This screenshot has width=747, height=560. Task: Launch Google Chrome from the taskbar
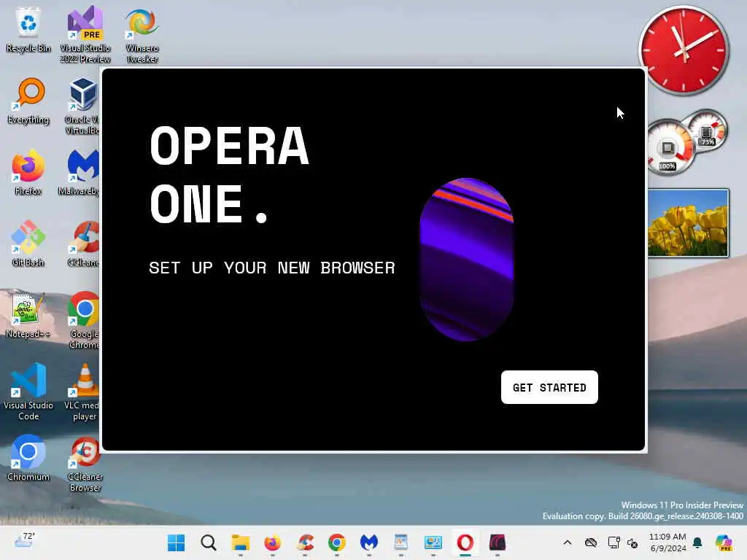pyautogui.click(x=337, y=542)
